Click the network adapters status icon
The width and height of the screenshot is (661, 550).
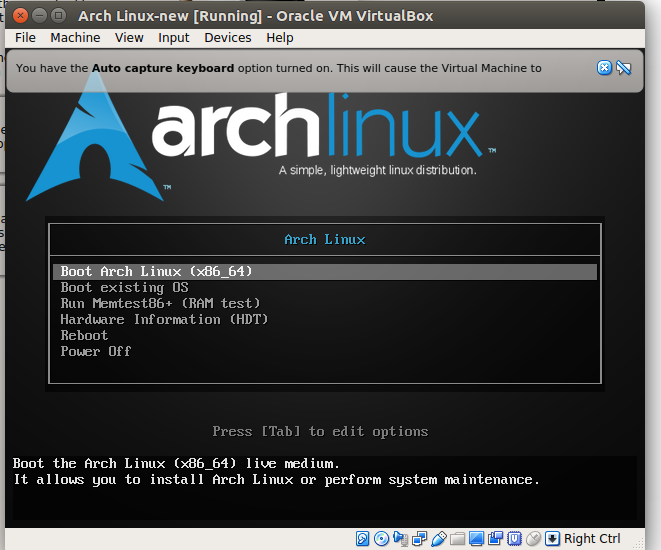[x=419, y=538]
